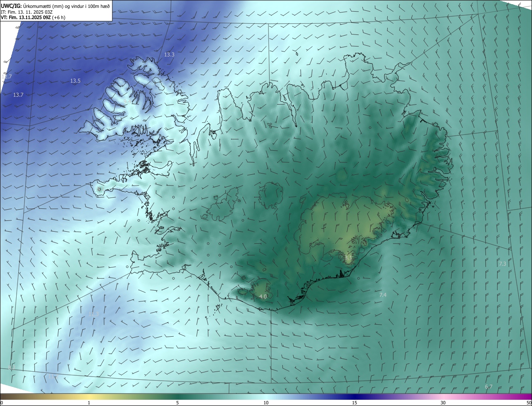The height and width of the screenshot is (406, 532).
Task: Click the 4.0 value label on the glacier
Action: click(x=263, y=297)
